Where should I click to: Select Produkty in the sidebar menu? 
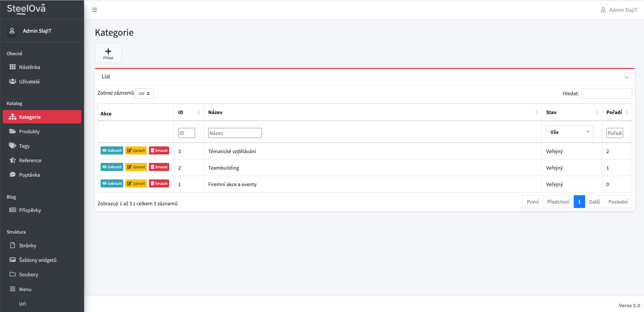coord(29,131)
